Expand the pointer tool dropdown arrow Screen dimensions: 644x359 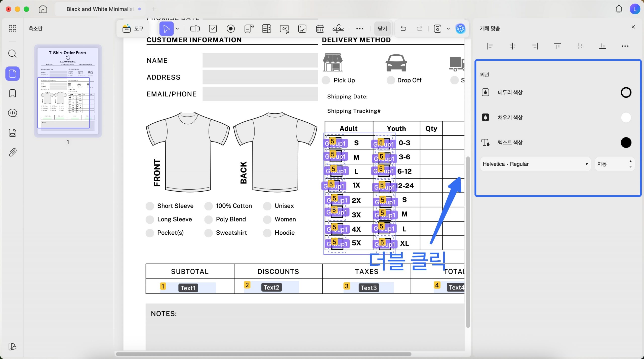[177, 29]
